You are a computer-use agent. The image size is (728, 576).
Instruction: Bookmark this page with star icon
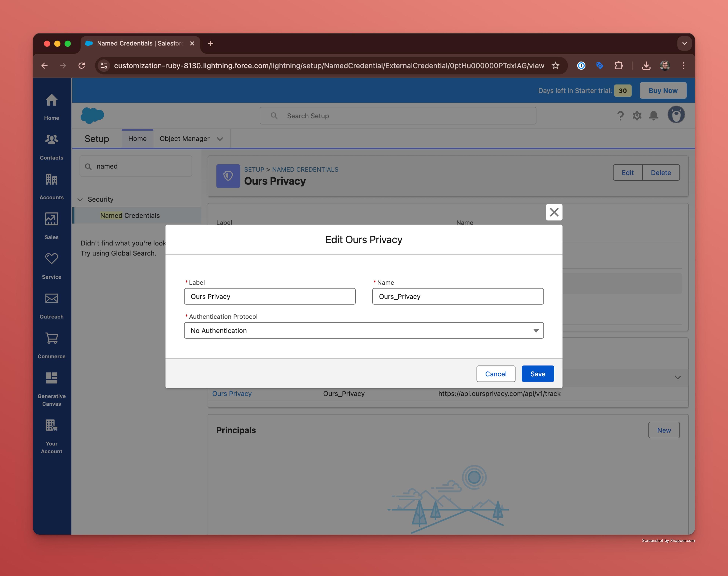555,65
